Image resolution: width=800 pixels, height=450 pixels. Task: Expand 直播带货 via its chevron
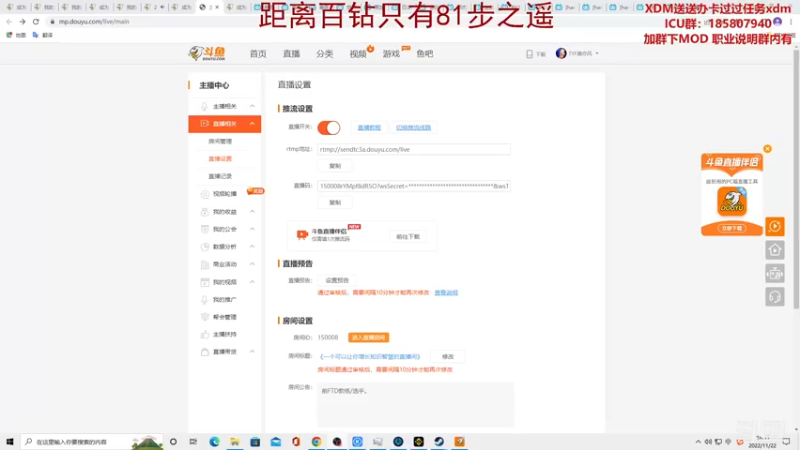click(252, 352)
